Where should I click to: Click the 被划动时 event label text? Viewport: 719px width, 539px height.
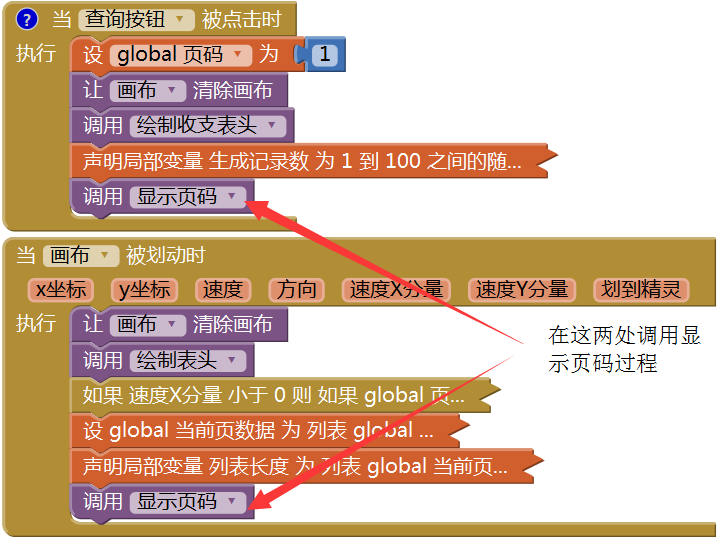166,256
